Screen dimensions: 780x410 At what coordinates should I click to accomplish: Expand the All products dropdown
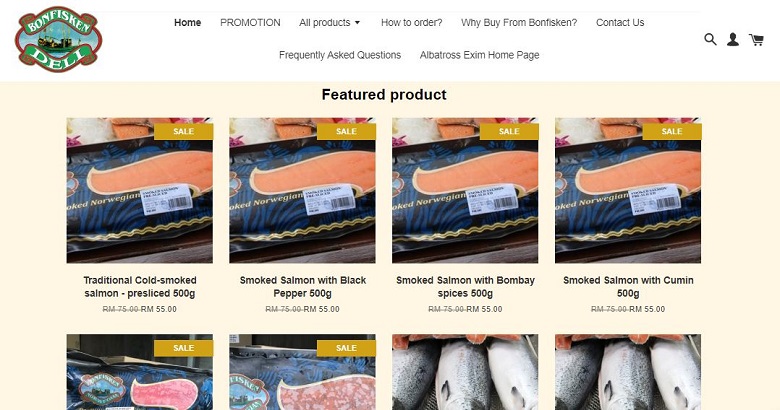329,23
